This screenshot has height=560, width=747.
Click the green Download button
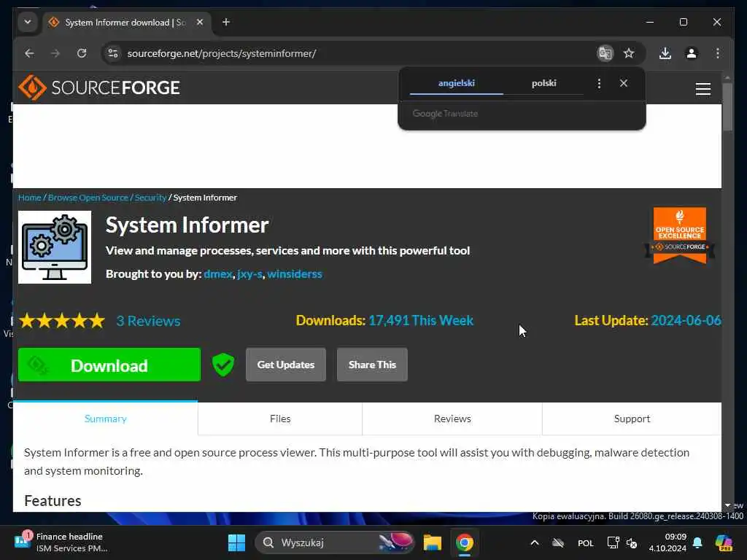pyautogui.click(x=109, y=365)
